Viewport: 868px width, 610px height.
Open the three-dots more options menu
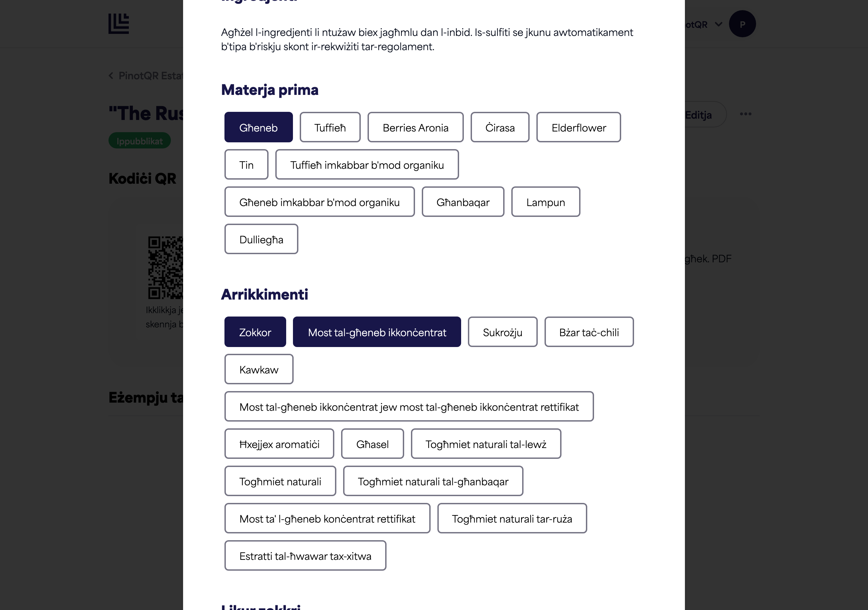coord(745,114)
